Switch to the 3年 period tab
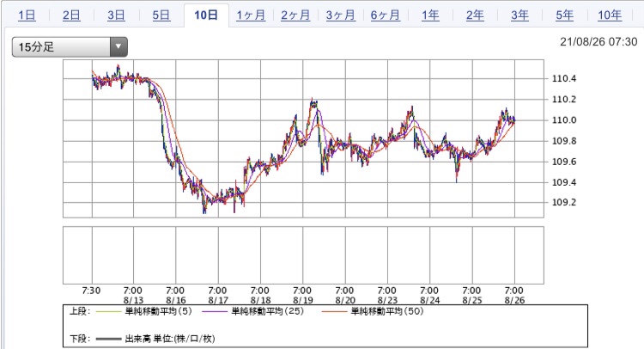This screenshot has height=349, width=644. pyautogui.click(x=519, y=15)
